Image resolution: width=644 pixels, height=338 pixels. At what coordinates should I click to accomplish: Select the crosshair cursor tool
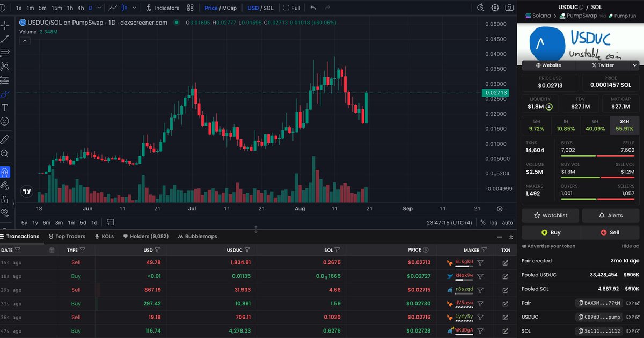[5, 25]
